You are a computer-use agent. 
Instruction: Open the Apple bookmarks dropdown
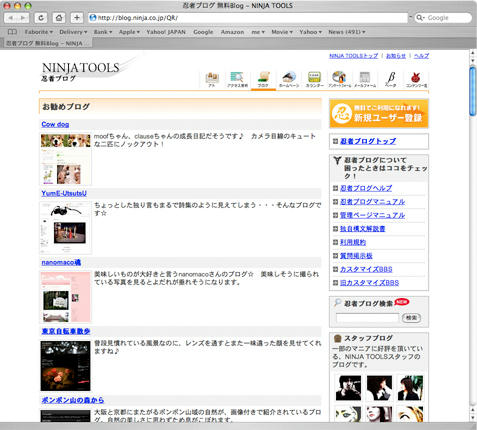tap(129, 32)
